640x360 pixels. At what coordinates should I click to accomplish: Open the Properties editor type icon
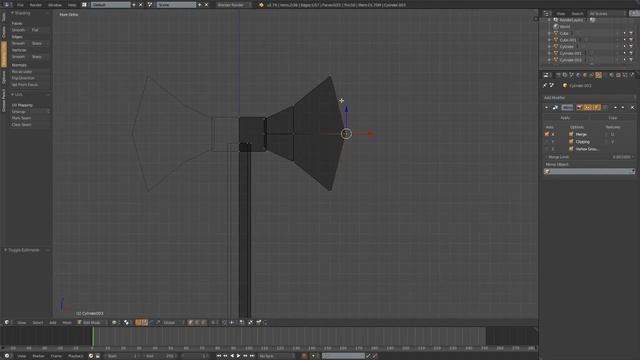[x=547, y=75]
